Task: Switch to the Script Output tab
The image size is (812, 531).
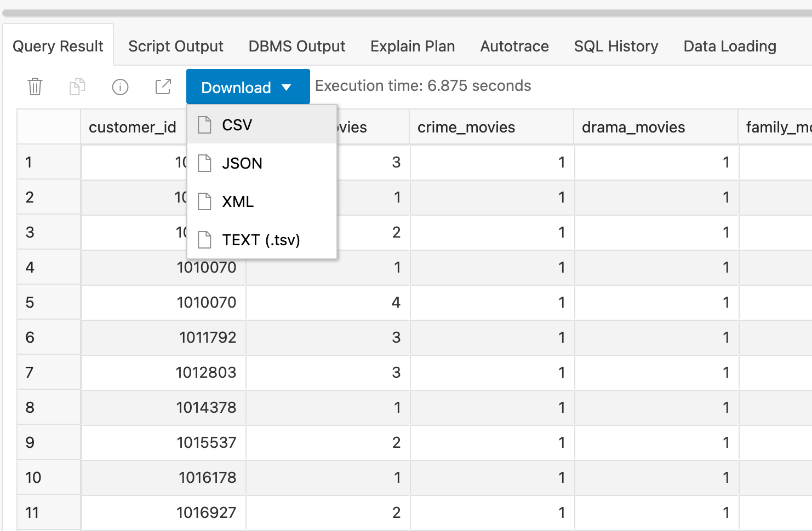Action: click(x=175, y=46)
